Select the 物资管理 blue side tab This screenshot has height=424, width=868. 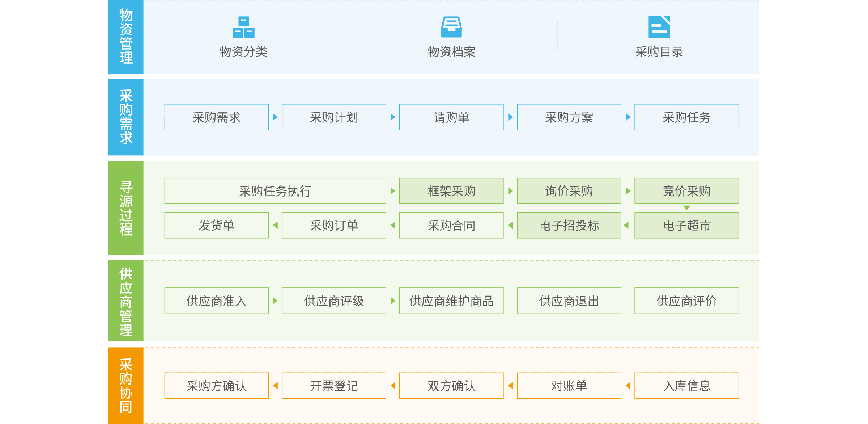[126, 37]
